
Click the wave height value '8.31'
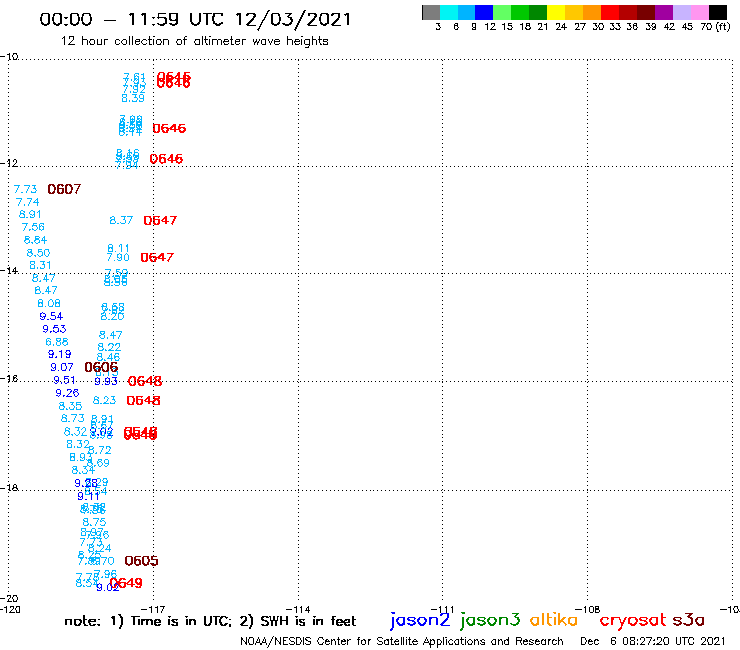click(x=40, y=265)
